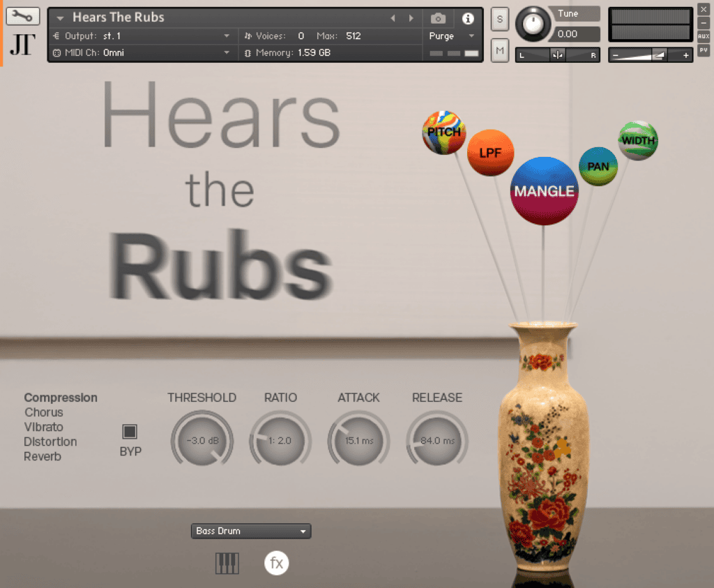Image resolution: width=714 pixels, height=588 pixels.
Task: Click the instrument name Hears The Rubs
Action: (x=119, y=17)
